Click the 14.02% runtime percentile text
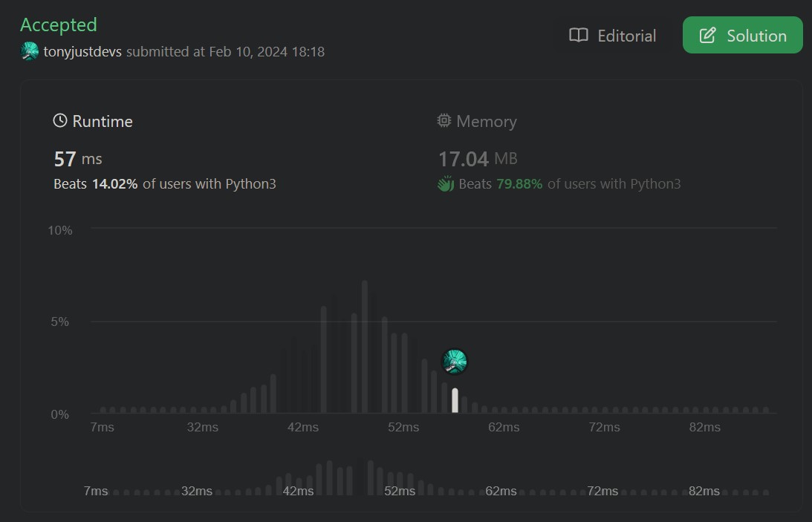Screen dimensions: 812x522 [114, 183]
